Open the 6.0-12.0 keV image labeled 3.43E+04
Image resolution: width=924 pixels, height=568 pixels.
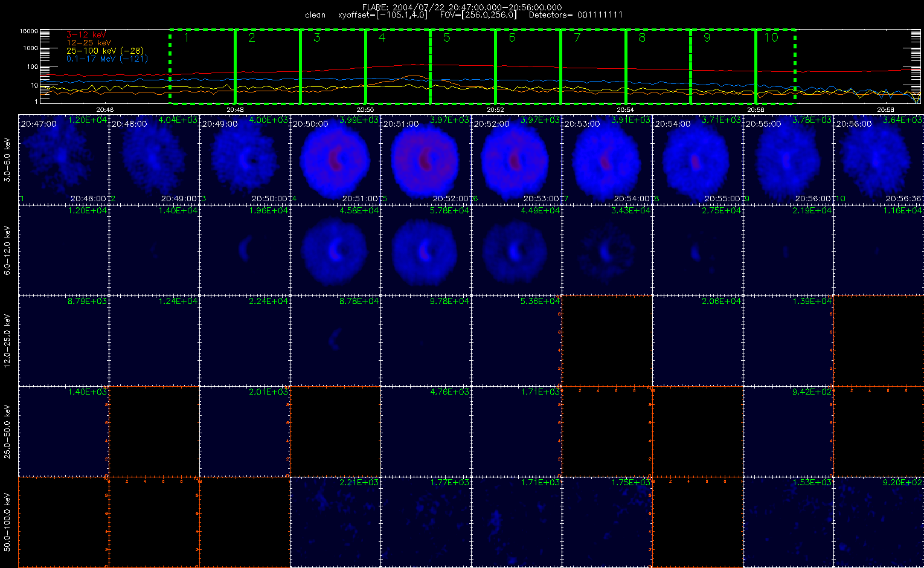[608, 250]
